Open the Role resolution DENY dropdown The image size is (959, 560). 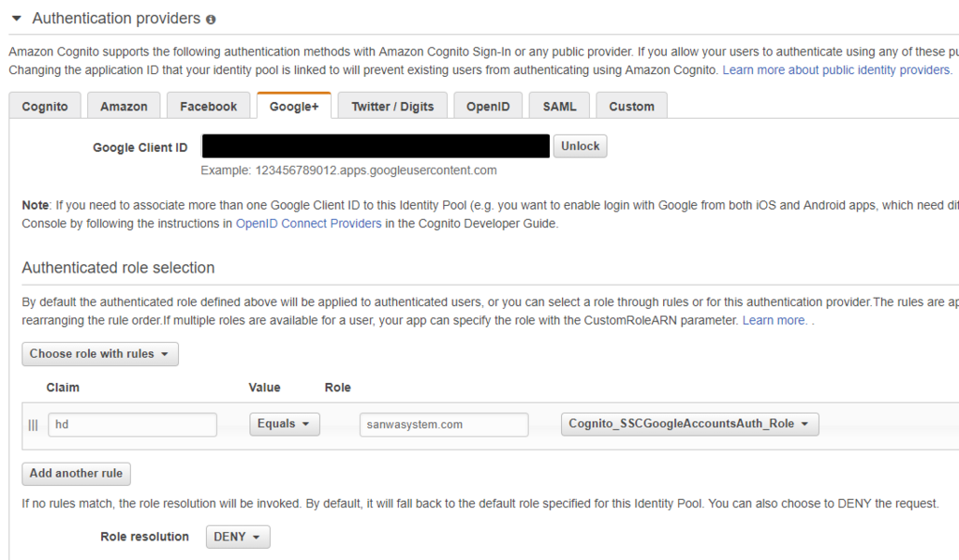(x=238, y=537)
